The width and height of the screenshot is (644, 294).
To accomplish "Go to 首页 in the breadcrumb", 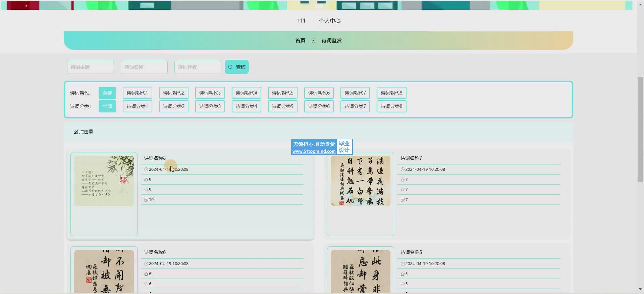I will click(x=300, y=41).
